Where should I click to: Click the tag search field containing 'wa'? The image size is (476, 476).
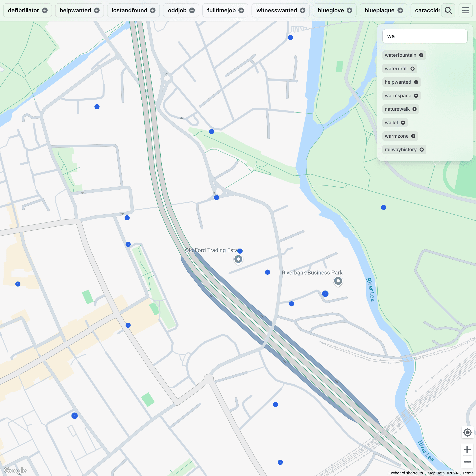[425, 36]
